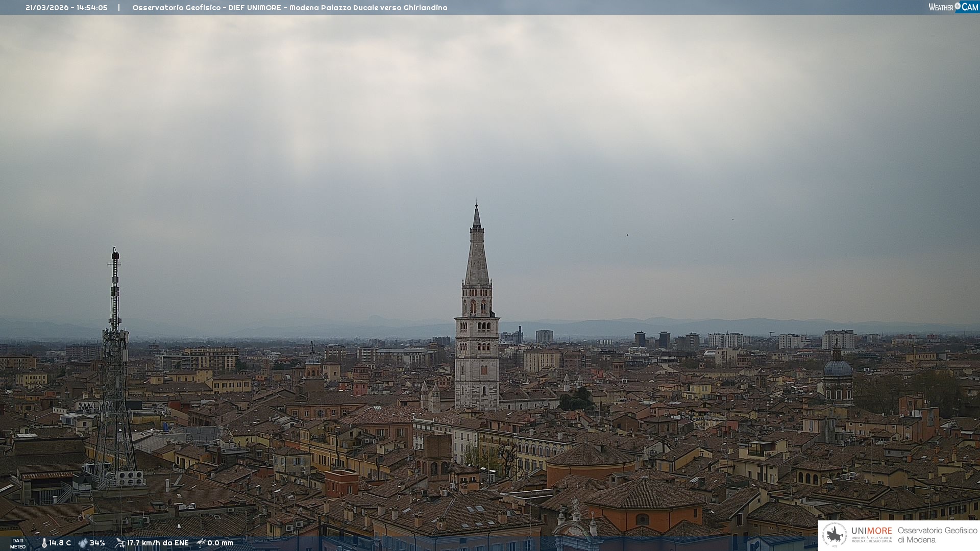Click the humidity water droplets icon

tap(83, 543)
